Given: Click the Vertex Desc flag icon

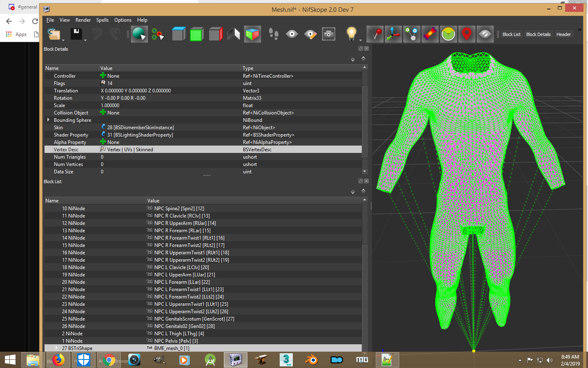Looking at the screenshot, I should pyautogui.click(x=103, y=149).
